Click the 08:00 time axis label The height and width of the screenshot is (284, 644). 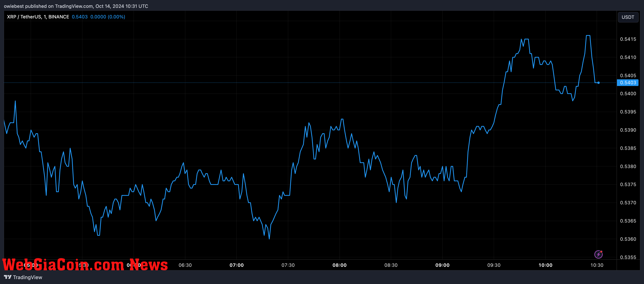339,265
